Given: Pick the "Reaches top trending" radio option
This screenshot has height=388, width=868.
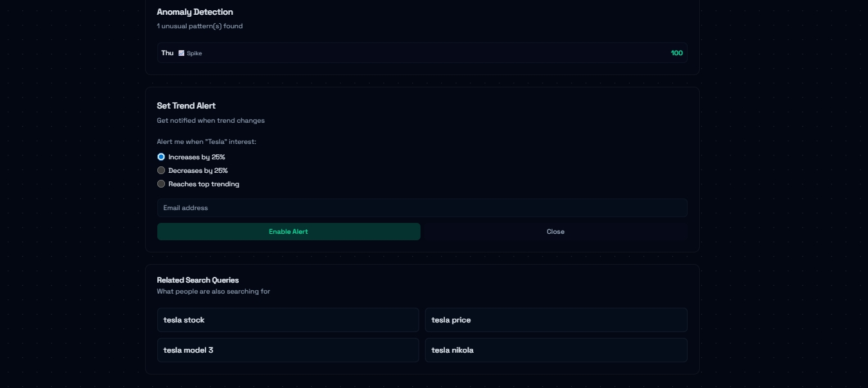Looking at the screenshot, I should (x=161, y=184).
